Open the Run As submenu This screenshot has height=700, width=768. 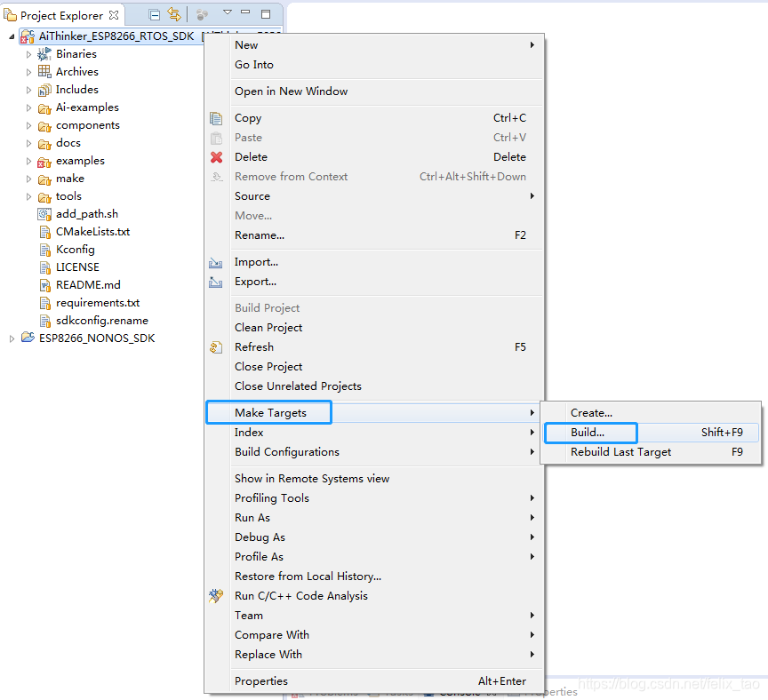pos(375,518)
